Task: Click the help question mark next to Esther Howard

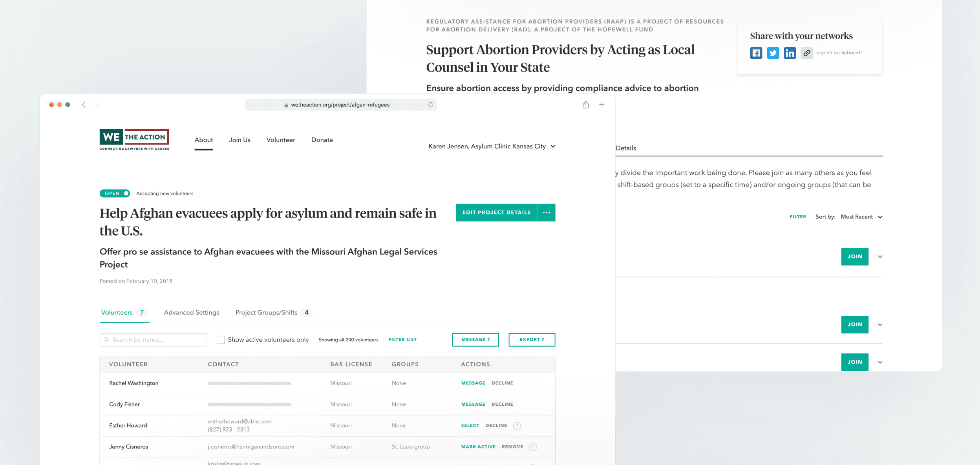Action: click(x=517, y=425)
